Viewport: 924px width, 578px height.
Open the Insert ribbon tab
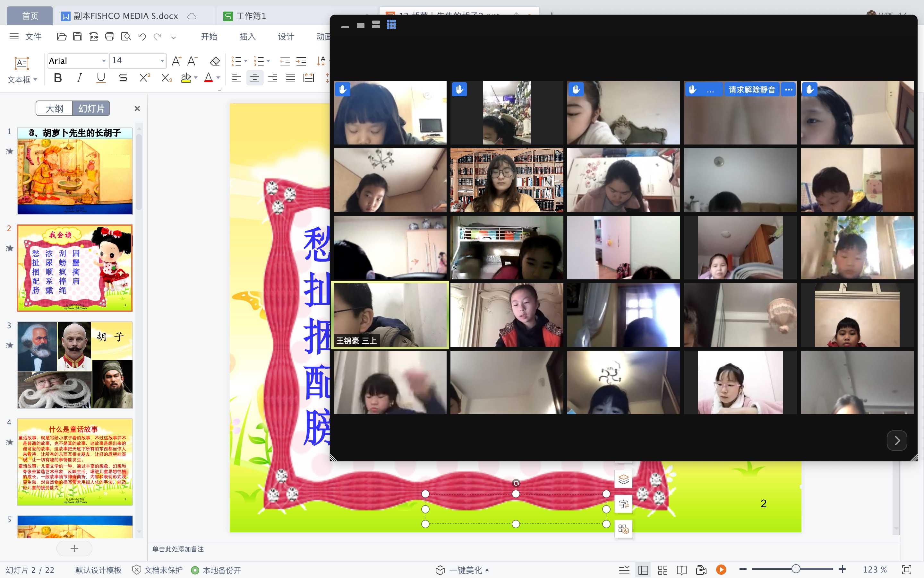(x=247, y=37)
